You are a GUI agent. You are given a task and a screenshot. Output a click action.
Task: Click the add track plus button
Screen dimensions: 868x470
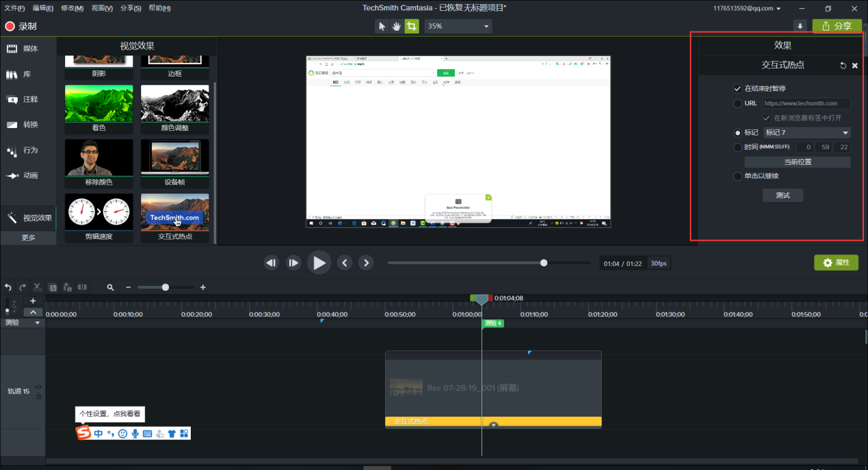33,301
